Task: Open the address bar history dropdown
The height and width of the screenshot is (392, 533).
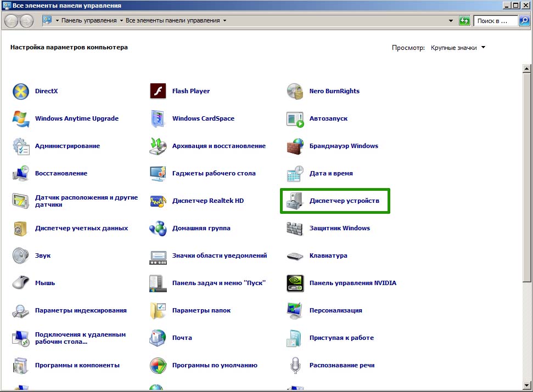Action: (451, 21)
